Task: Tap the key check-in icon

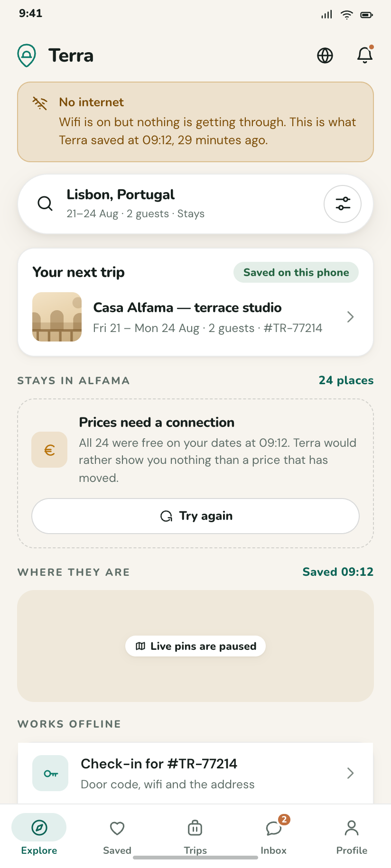Action: pos(50,773)
